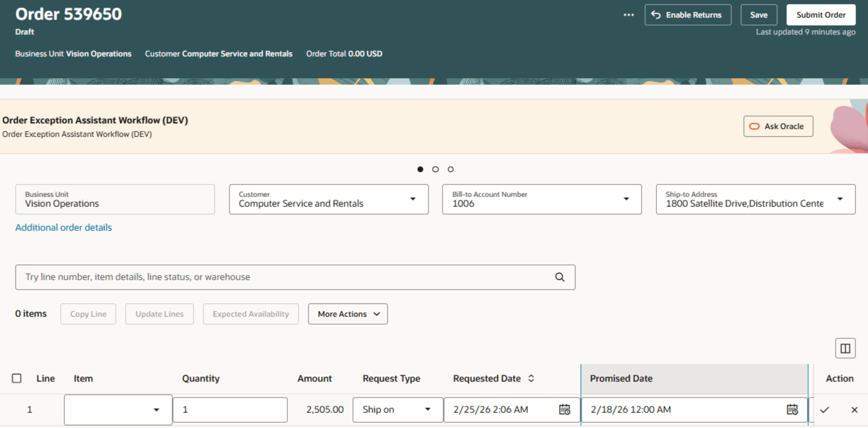This screenshot has width=868, height=428.
Task: Expand the Bill-to Account Number dropdown
Action: pos(626,199)
